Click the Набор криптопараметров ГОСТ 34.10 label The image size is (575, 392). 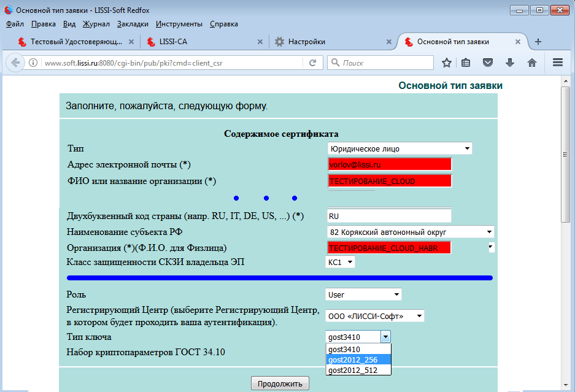pyautogui.click(x=145, y=352)
